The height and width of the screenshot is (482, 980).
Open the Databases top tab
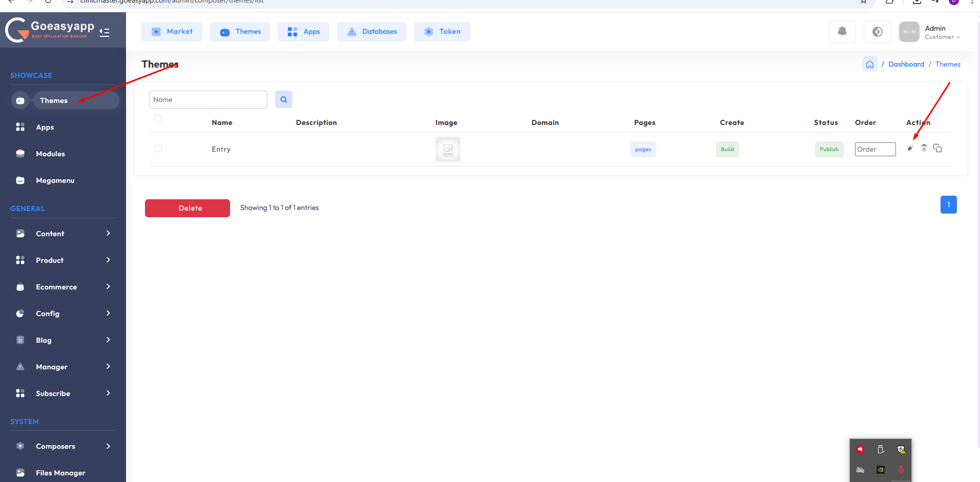tap(371, 32)
